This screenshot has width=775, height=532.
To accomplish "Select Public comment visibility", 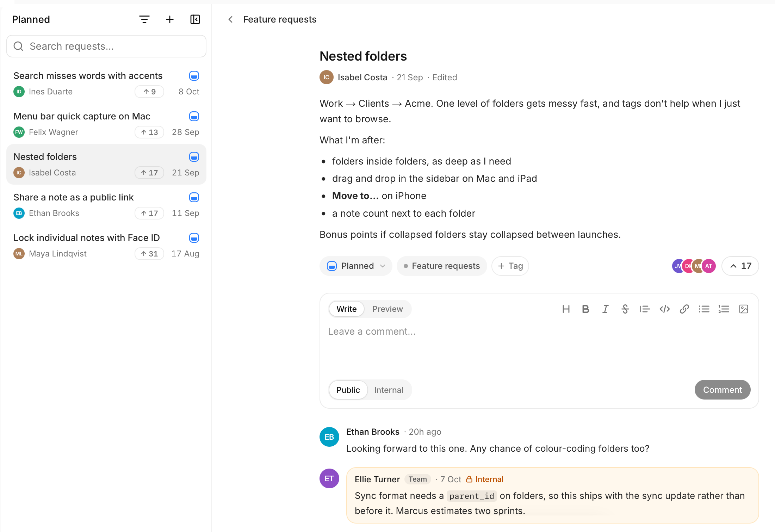I will coord(348,390).
